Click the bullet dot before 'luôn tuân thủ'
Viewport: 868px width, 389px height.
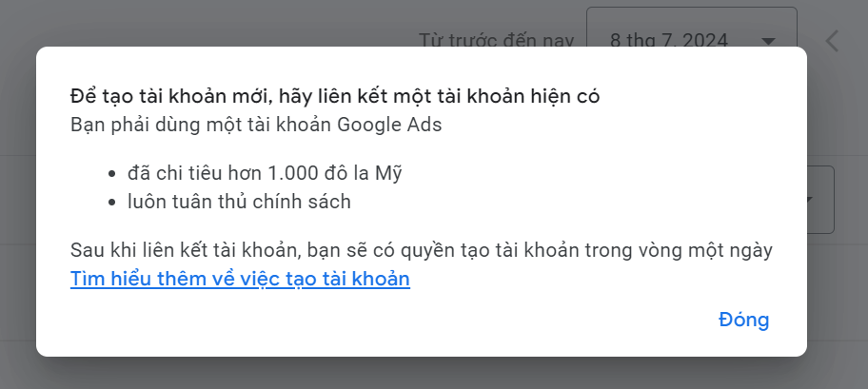112,203
